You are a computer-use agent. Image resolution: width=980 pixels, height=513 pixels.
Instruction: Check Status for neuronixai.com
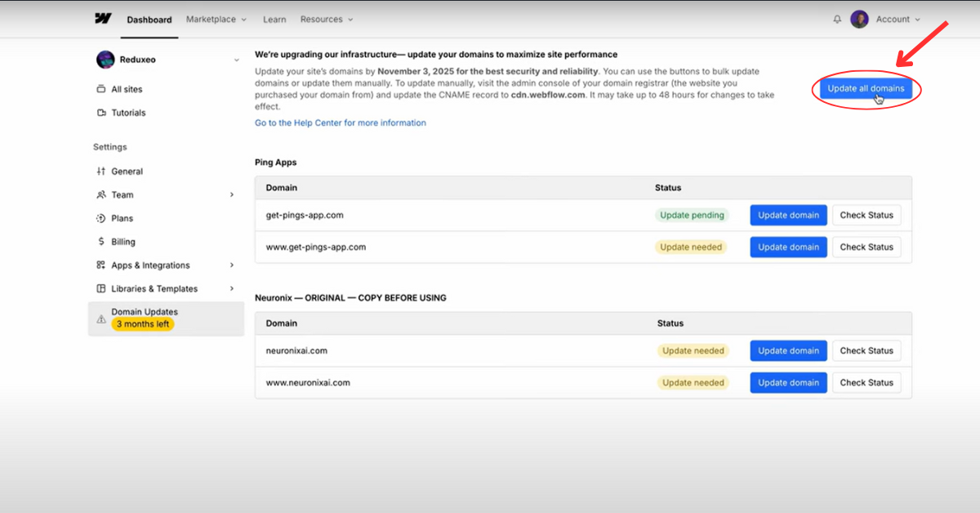[x=866, y=350]
